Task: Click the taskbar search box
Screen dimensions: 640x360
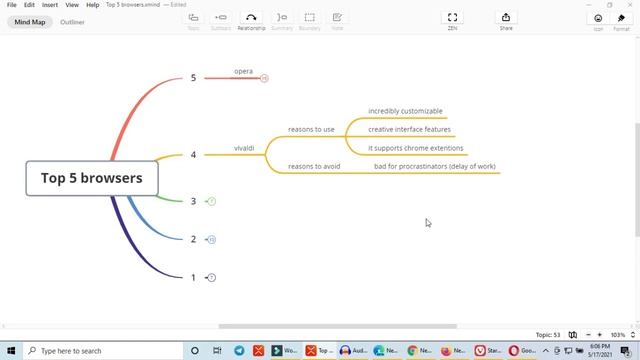Action: 103,351
